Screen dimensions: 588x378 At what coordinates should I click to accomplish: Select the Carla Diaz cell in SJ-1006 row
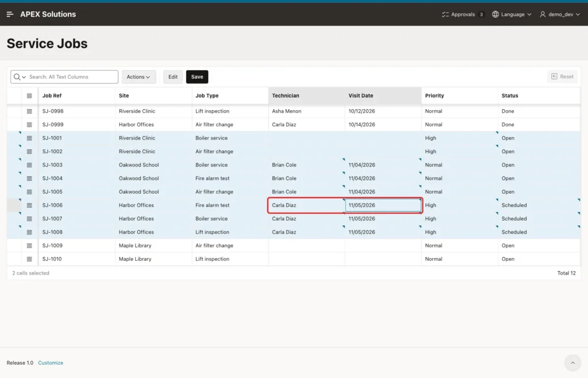[x=307, y=206]
